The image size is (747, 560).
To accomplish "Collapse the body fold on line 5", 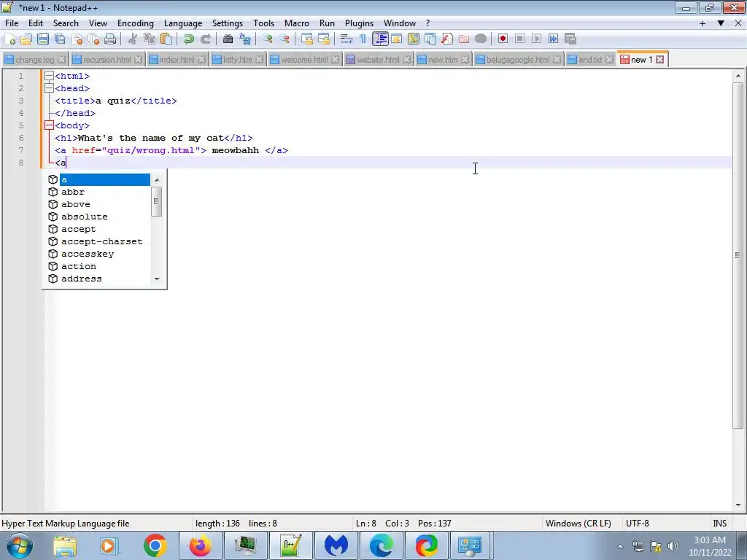I will (x=49, y=125).
